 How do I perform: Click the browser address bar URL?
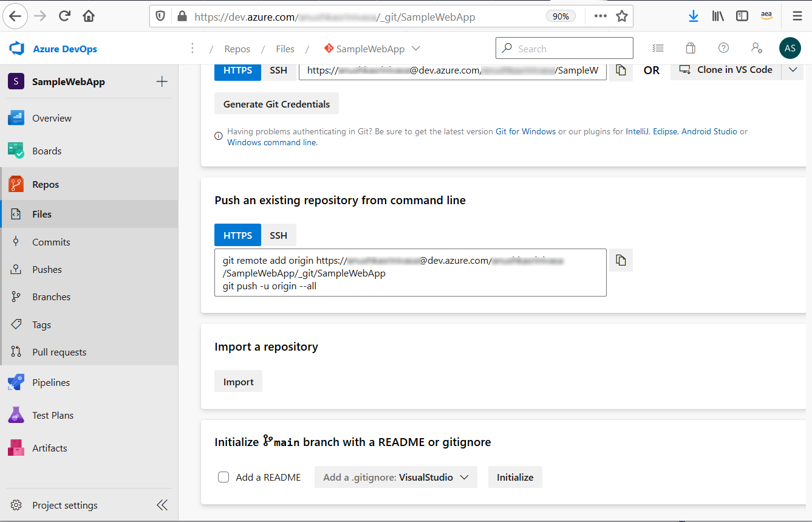[335, 16]
